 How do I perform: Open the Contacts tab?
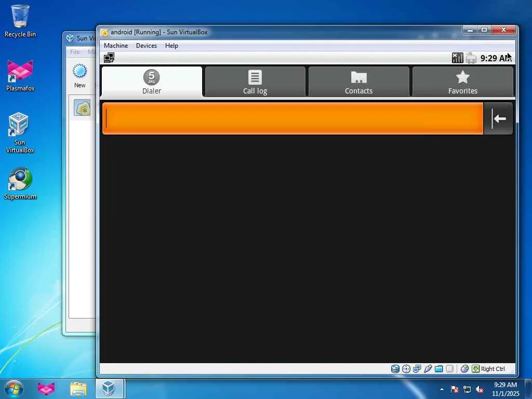coord(358,82)
